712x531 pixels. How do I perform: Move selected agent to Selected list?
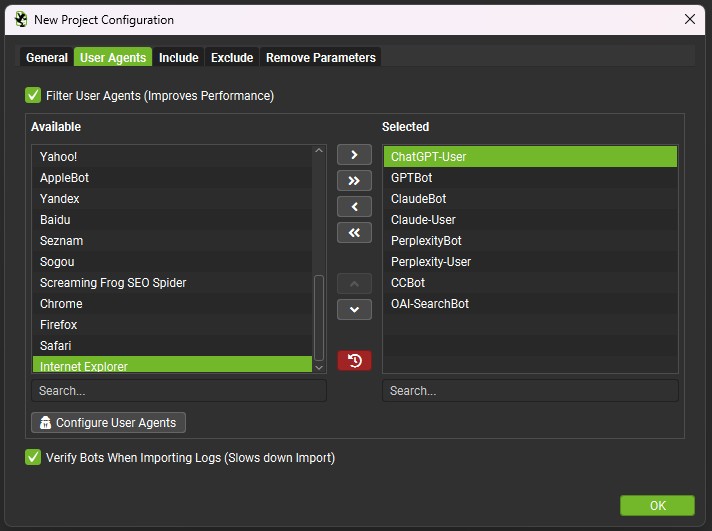354,155
